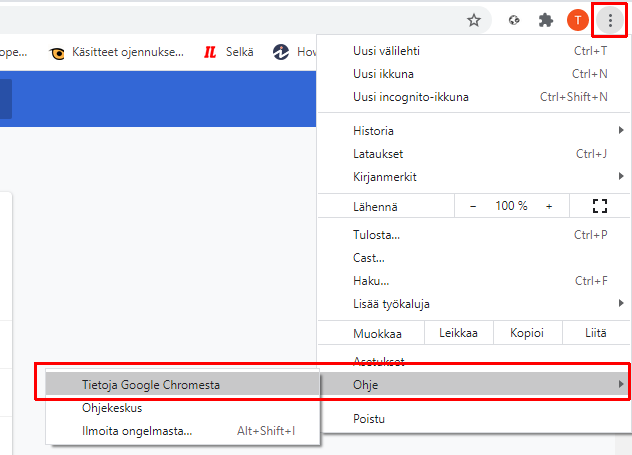Click the fullscreen icon in zoom row

(x=600, y=206)
